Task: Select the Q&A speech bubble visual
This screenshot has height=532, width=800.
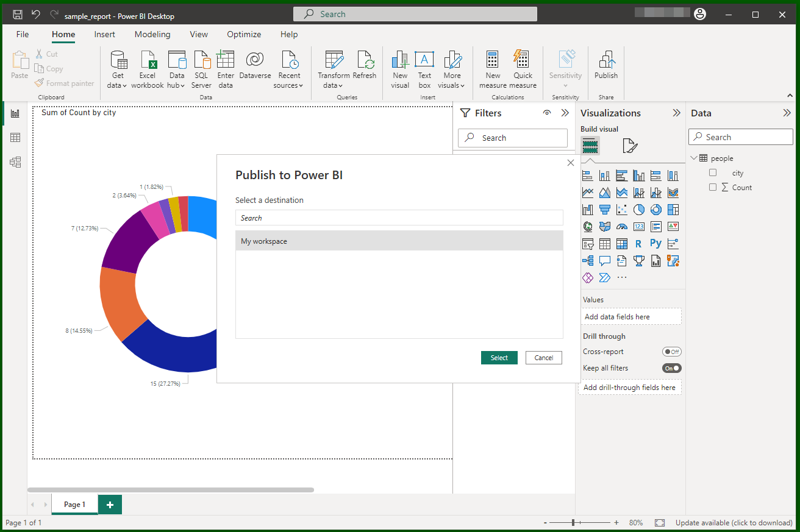Action: pyautogui.click(x=605, y=261)
